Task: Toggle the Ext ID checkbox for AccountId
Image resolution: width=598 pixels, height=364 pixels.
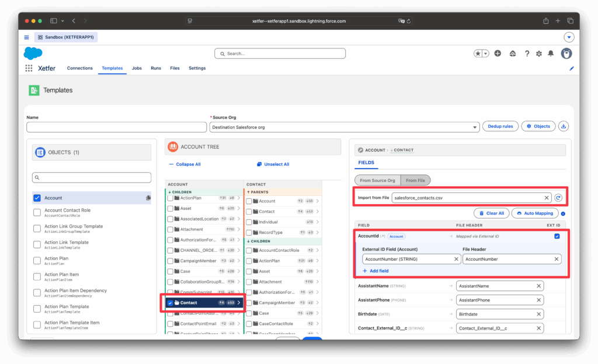Action: pos(557,236)
